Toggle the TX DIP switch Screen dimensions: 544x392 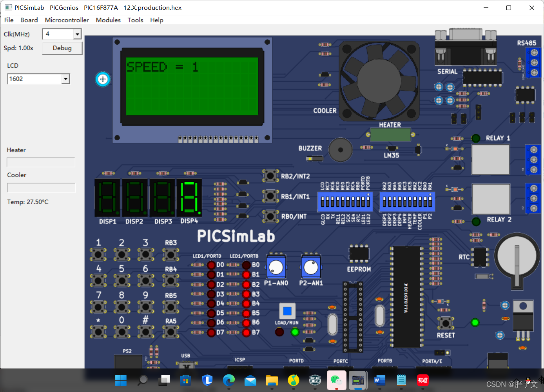click(332, 202)
